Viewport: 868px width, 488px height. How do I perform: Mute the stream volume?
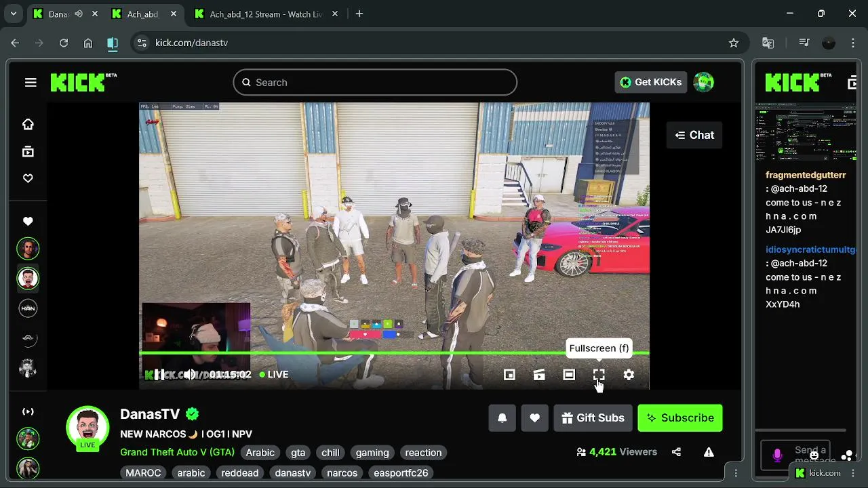point(190,375)
